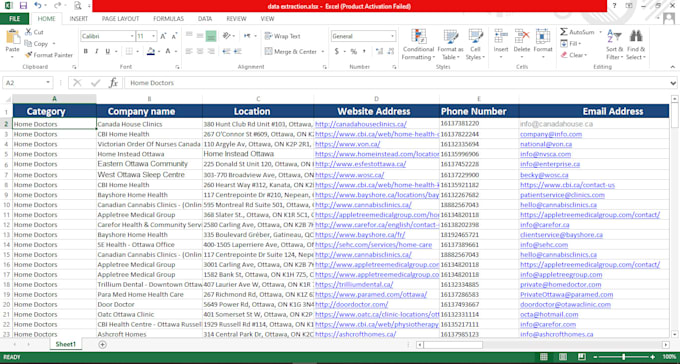The image size is (680, 364).
Task: Toggle Bold formatting
Action: click(85, 51)
